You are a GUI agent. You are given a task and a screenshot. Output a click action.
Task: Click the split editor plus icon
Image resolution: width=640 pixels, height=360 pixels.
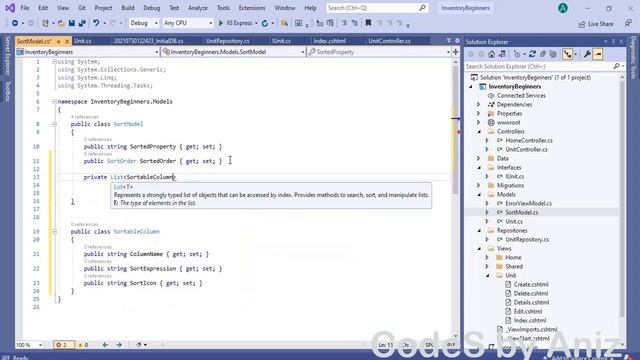pos(456,52)
